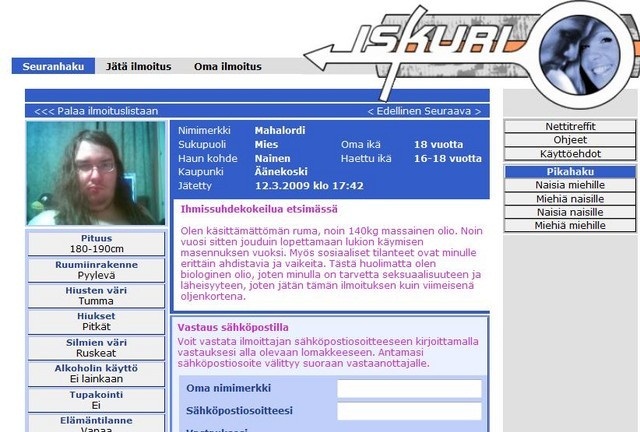The width and height of the screenshot is (640, 432).
Task: Quick search Miehiä naisille
Action: tap(570, 199)
